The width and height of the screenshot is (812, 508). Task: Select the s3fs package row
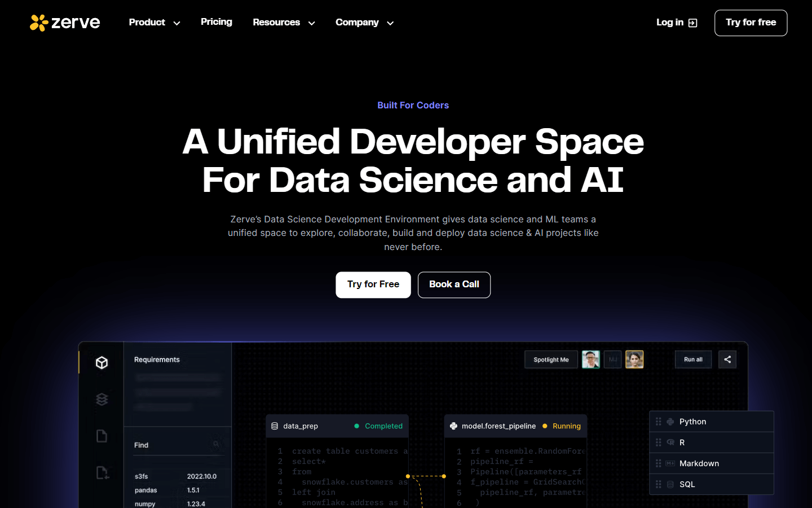[176, 476]
